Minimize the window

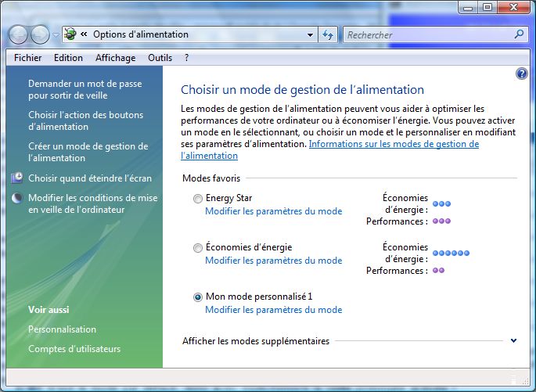click(x=468, y=8)
